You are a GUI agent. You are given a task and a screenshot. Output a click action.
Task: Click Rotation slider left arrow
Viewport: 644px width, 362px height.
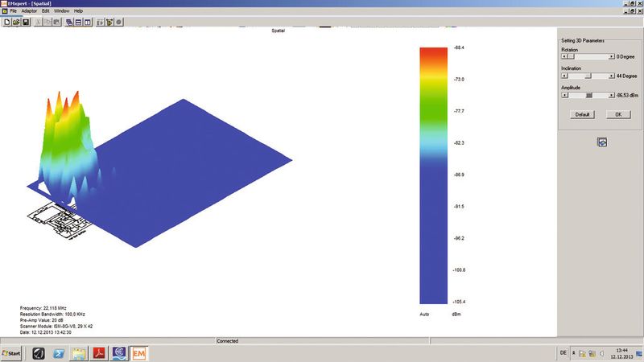(564, 56)
